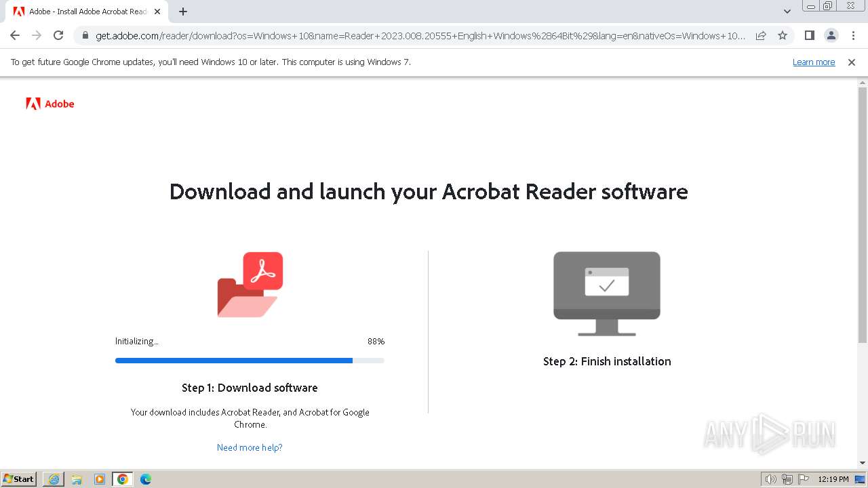Open Chrome side panel
Screen dimensions: 868x488
pos(809,35)
